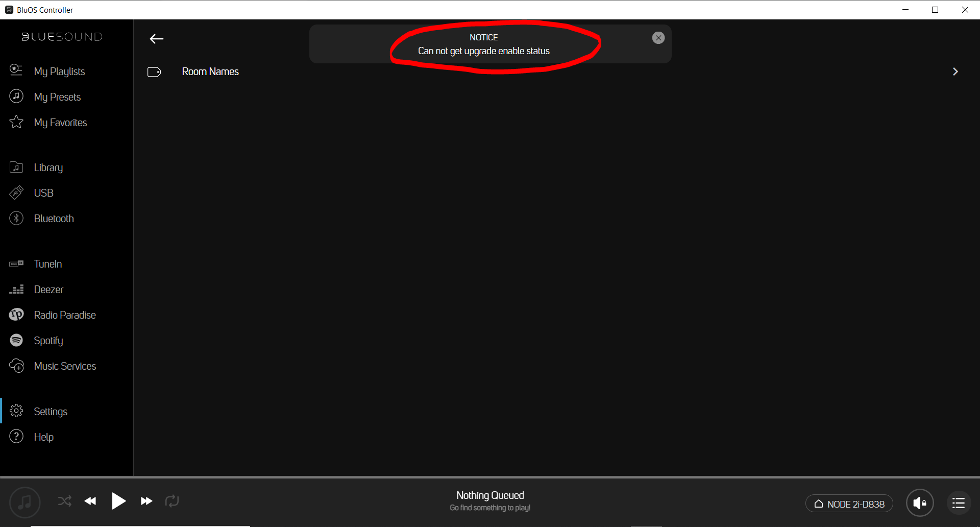This screenshot has height=527, width=980.
Task: Toggle repeat mode
Action: pyautogui.click(x=172, y=501)
